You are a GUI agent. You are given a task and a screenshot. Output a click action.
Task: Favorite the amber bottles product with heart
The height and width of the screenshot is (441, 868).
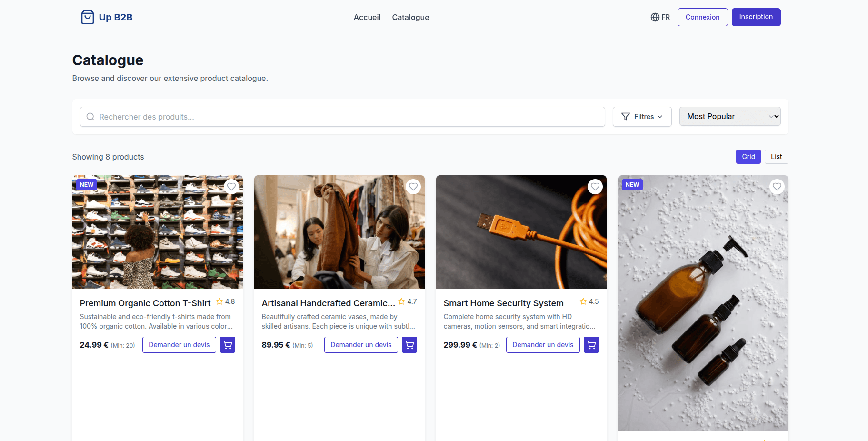click(x=777, y=187)
